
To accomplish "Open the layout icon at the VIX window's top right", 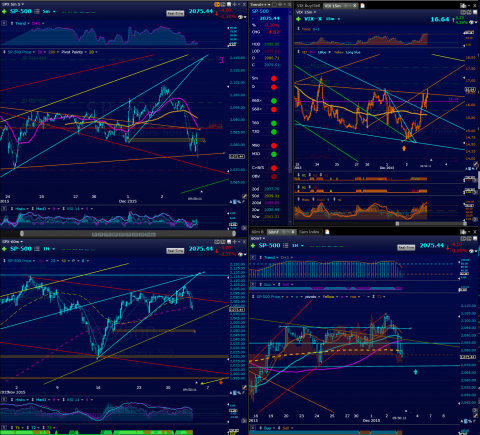I will (x=463, y=6).
